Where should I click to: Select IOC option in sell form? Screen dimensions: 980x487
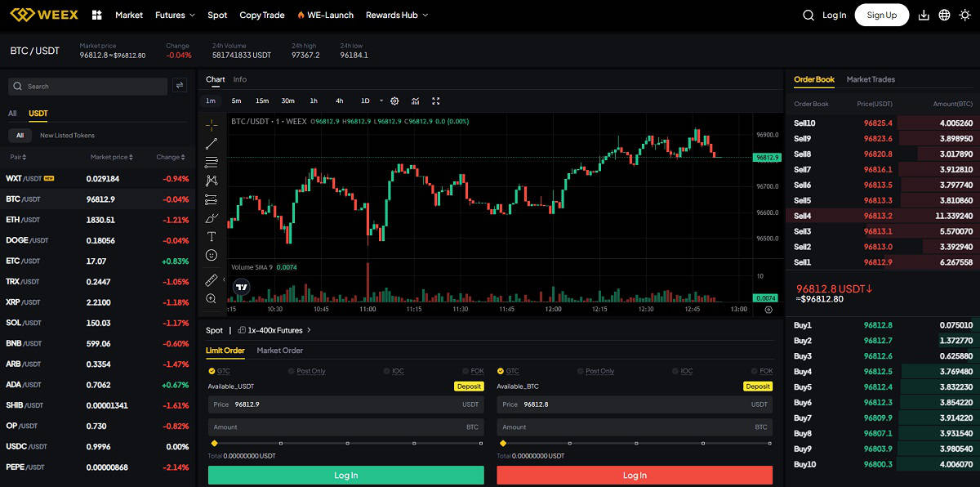point(682,371)
